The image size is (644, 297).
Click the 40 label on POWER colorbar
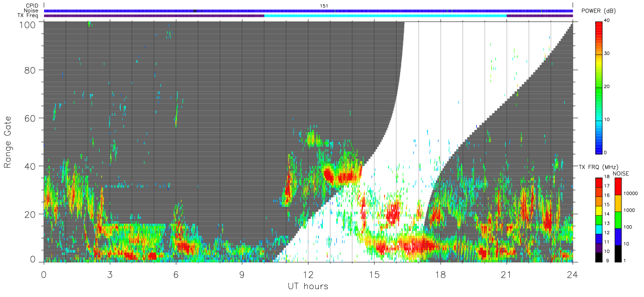pos(607,20)
